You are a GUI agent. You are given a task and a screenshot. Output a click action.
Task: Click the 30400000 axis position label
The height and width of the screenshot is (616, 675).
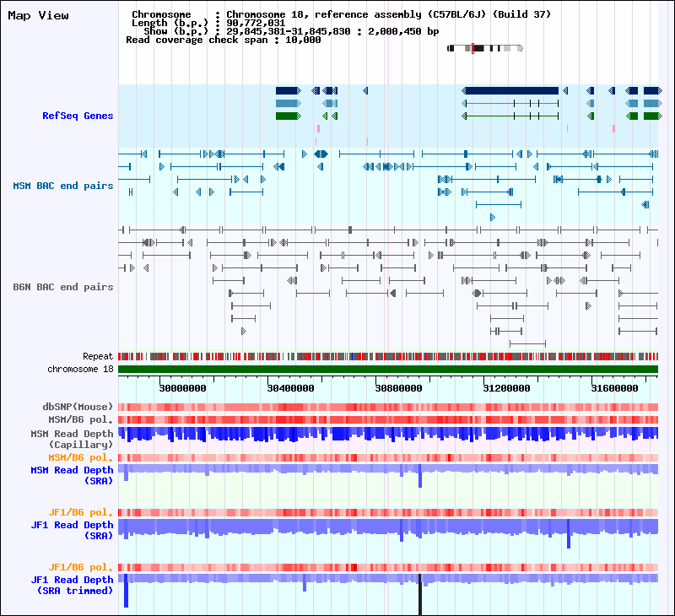pos(290,388)
